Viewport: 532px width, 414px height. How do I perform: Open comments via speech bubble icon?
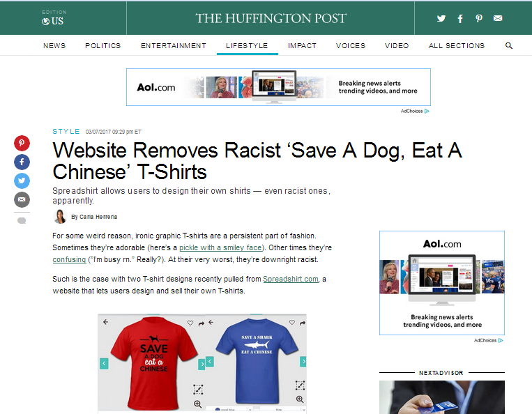[x=22, y=221]
